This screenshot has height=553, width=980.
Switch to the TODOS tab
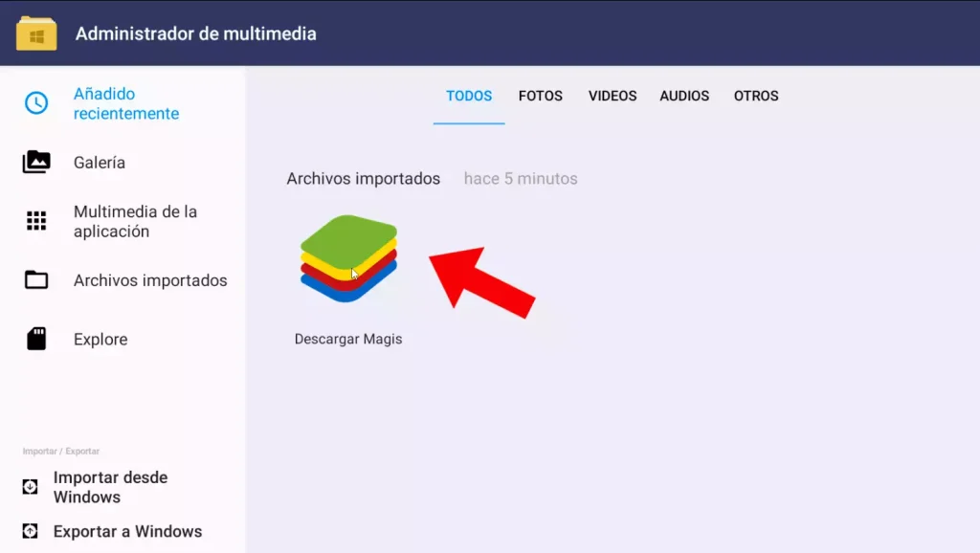point(469,97)
